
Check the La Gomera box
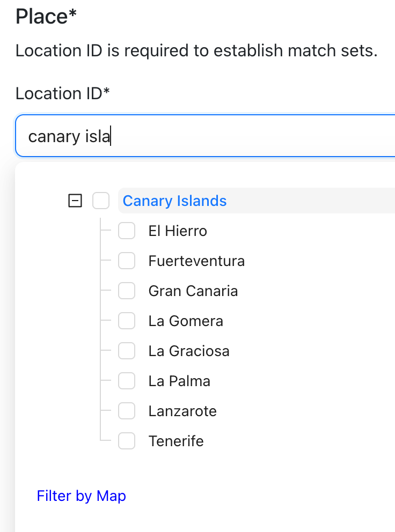127,321
